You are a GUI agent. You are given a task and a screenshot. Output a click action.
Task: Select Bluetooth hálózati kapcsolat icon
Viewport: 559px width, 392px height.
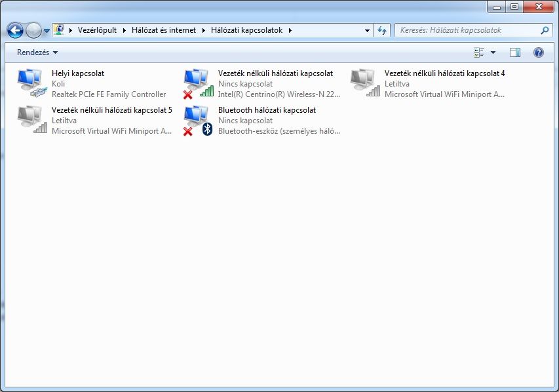199,121
